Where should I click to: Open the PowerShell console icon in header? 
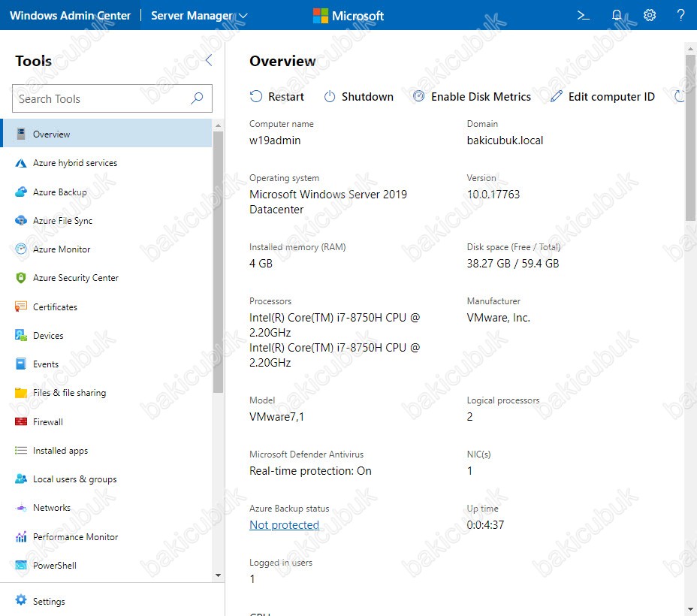(x=583, y=16)
